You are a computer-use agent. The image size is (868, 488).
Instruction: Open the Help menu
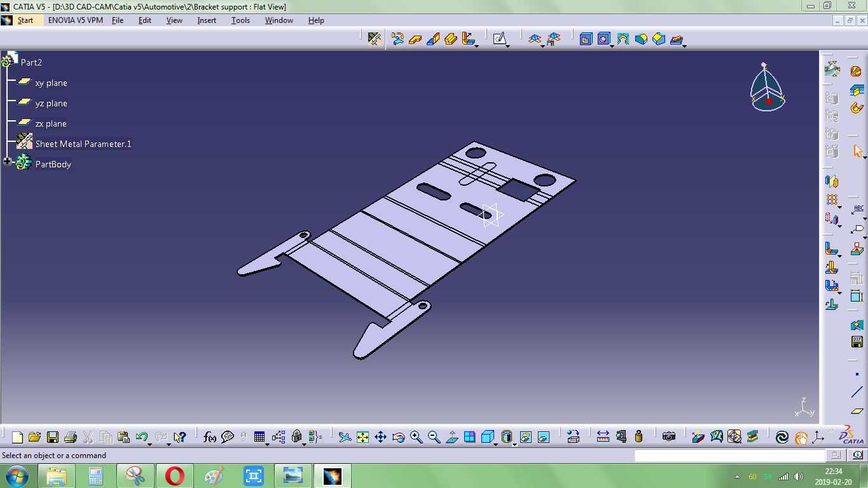[316, 20]
